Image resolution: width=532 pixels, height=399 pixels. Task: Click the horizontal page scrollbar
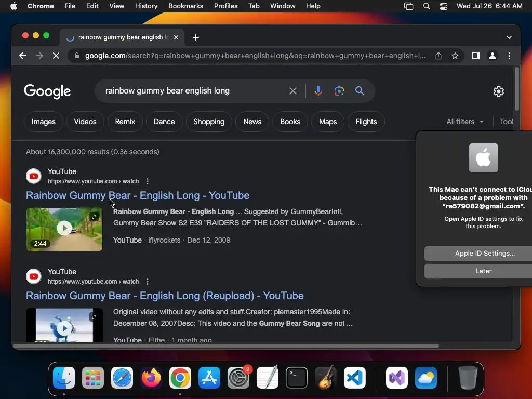pos(226,346)
